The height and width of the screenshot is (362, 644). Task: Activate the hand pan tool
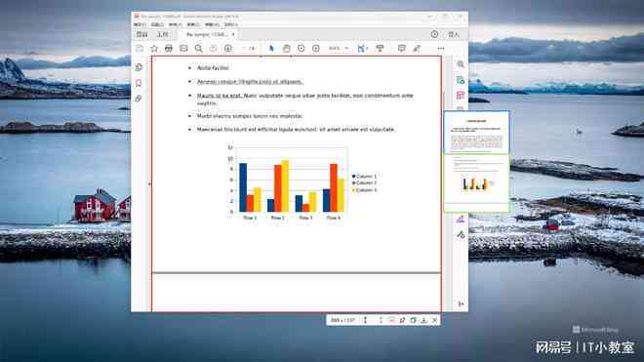pyautogui.click(x=286, y=49)
